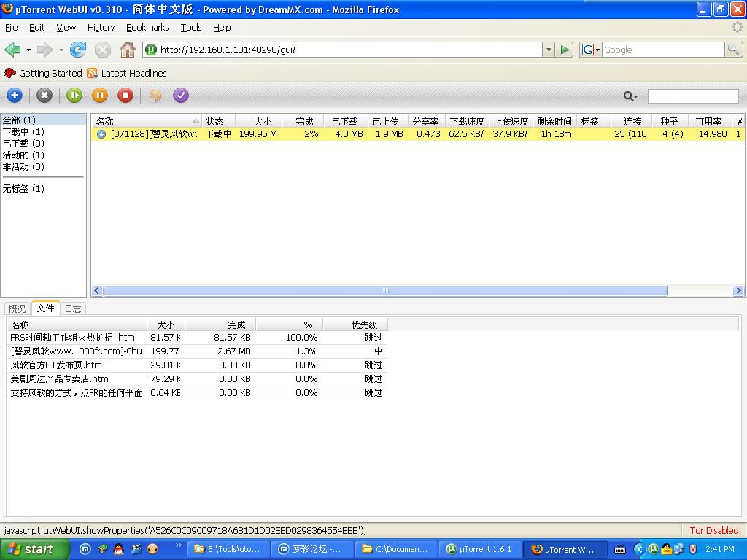Click the µTorrent search input field
This screenshot has width=747, height=560.
(693, 96)
